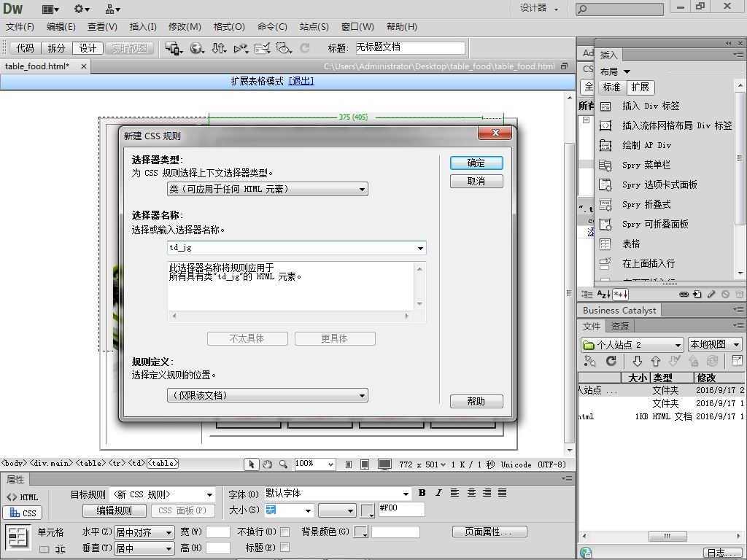The width and height of the screenshot is (747, 560).
Task: Switch Properties panel to CSS mode
Action: [23, 513]
